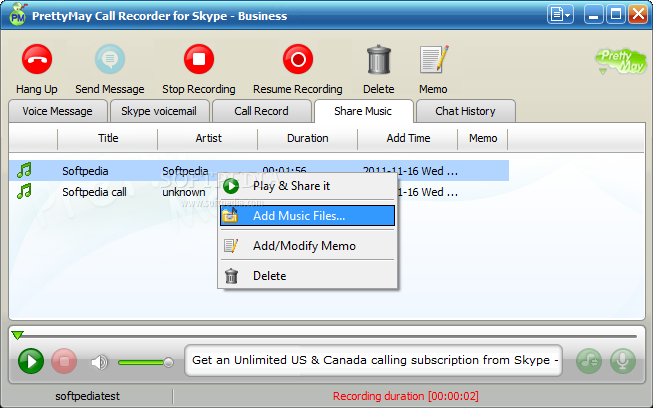Minimize the PrettyMay window
Image resolution: width=653 pixels, height=408 pixels.
(593, 15)
